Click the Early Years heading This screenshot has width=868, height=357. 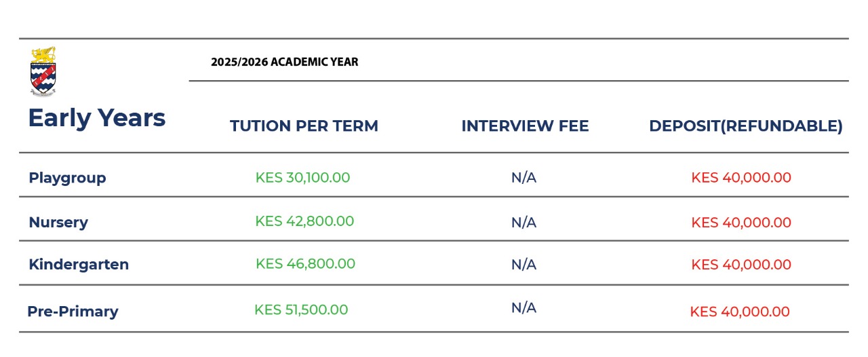coord(97,118)
